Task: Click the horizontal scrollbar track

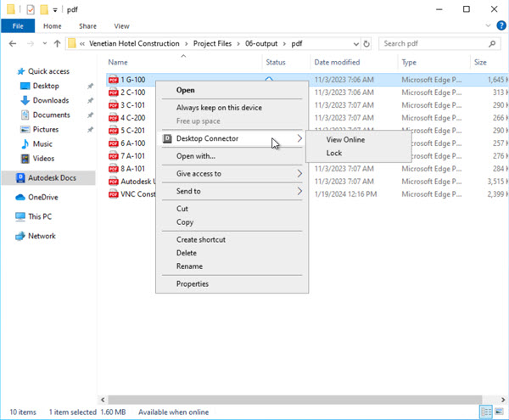Action: pos(294,400)
